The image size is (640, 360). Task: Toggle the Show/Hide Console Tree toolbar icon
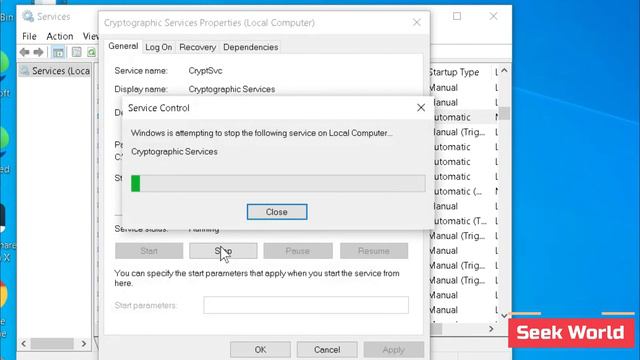pos(58,52)
